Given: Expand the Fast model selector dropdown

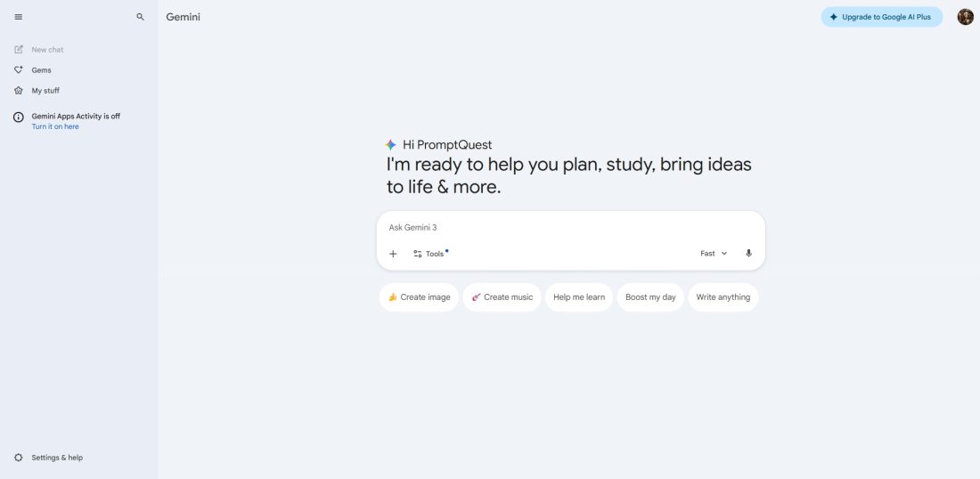Looking at the screenshot, I should (x=713, y=254).
